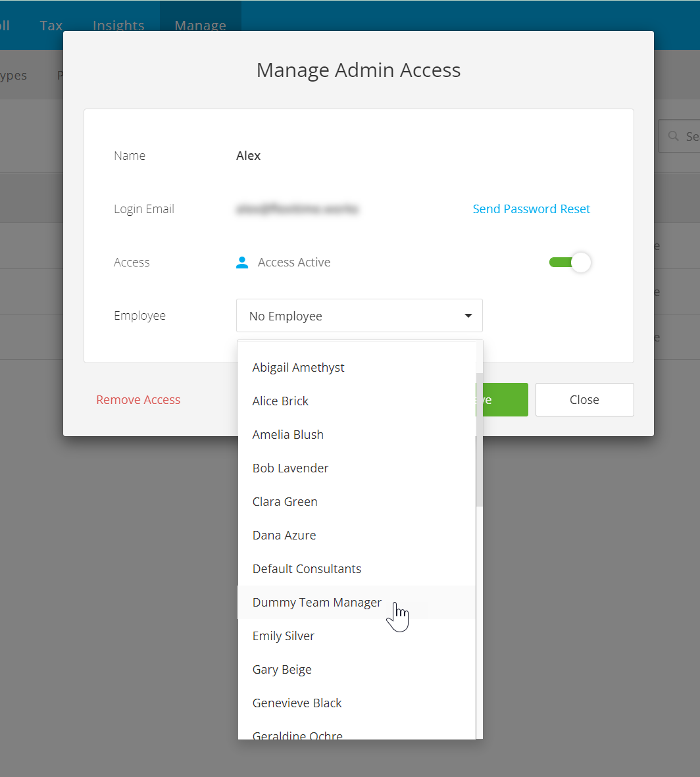Select Abigail Amethyst from employee list

point(357,368)
